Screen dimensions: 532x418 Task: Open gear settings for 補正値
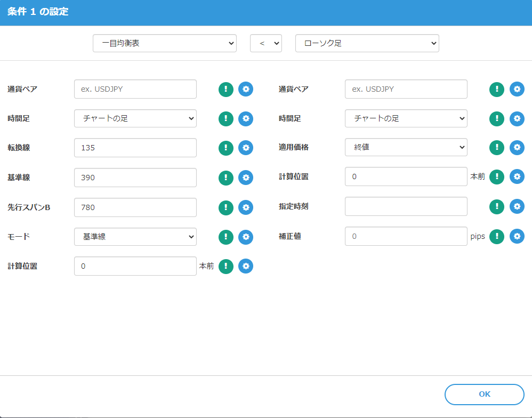[x=517, y=237]
